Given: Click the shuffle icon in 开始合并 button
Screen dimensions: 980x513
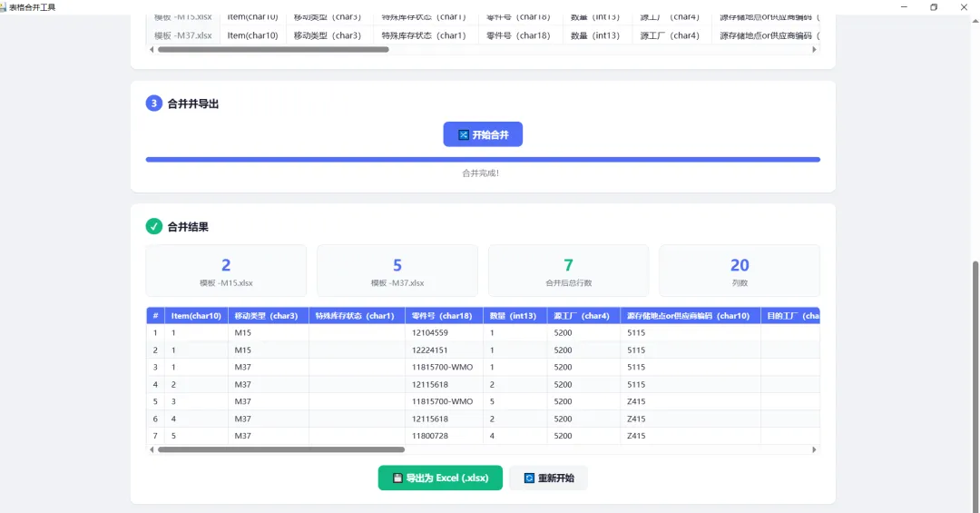Looking at the screenshot, I should click(463, 134).
